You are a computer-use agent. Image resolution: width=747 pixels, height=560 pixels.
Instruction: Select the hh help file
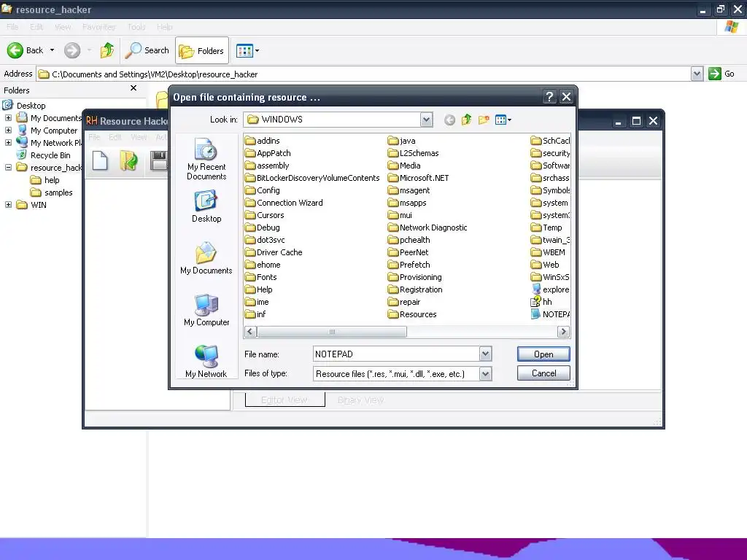click(541, 302)
